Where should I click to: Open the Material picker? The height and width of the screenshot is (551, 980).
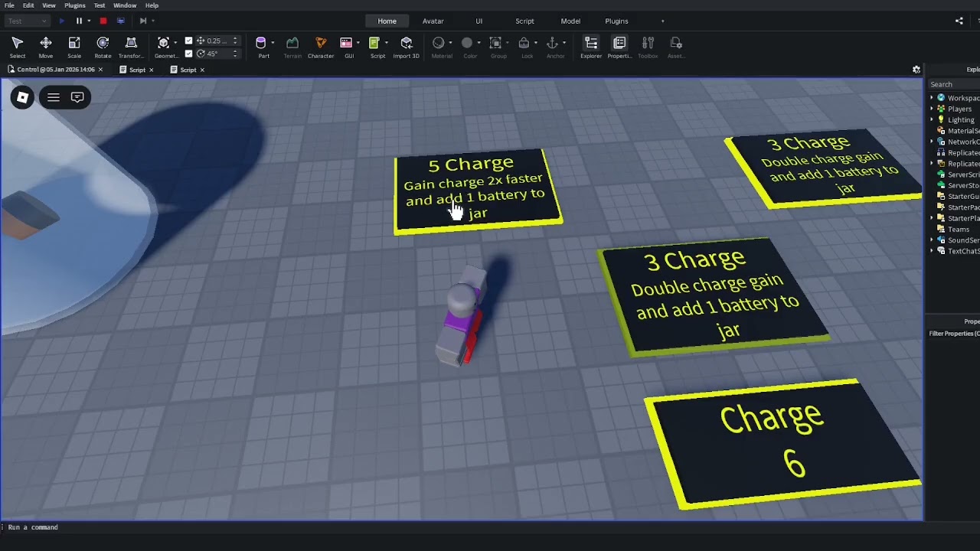[x=439, y=43]
